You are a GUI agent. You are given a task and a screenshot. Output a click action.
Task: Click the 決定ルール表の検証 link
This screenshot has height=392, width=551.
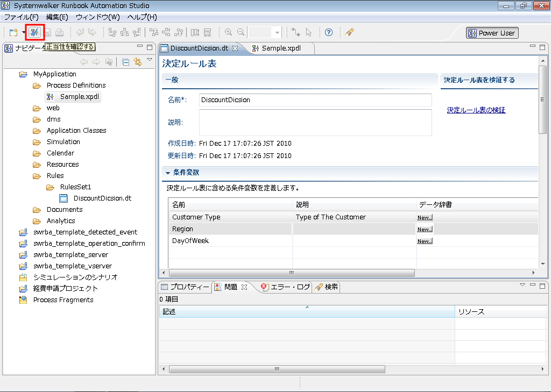[476, 110]
